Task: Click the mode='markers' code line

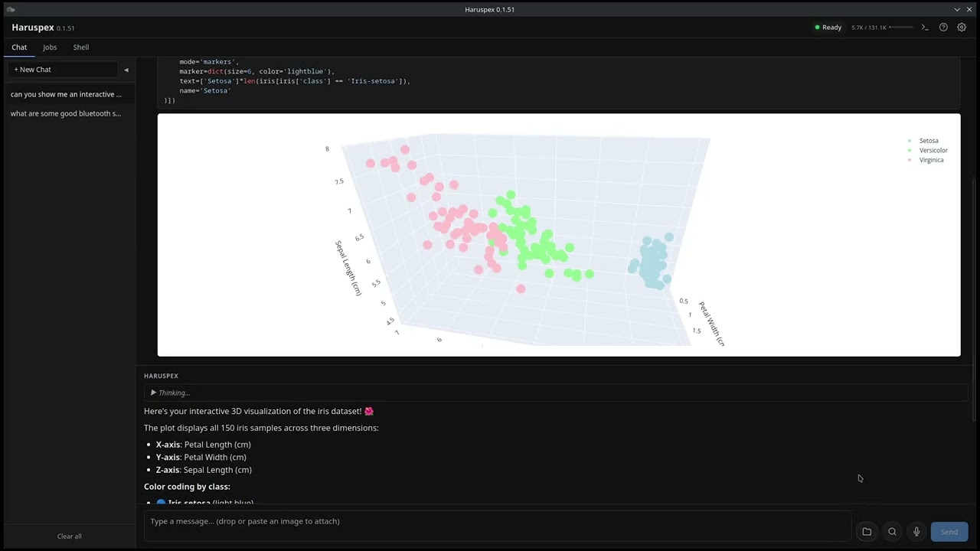Action: pyautogui.click(x=209, y=61)
